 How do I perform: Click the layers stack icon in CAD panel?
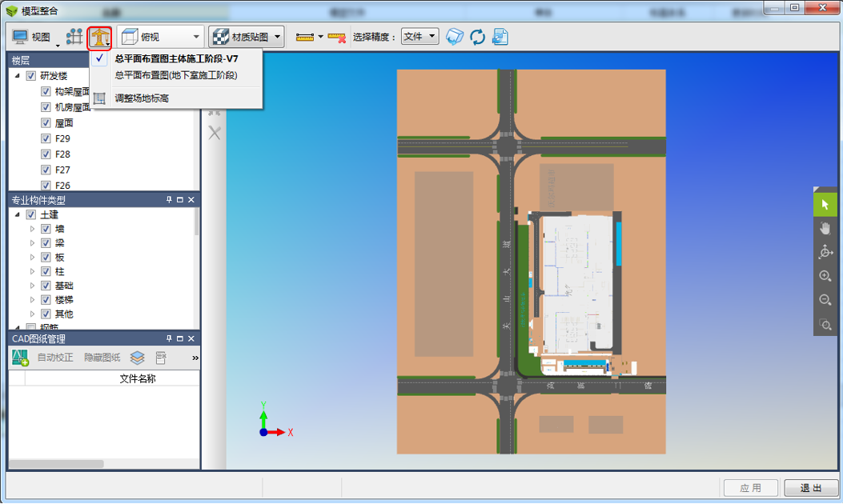click(x=138, y=358)
